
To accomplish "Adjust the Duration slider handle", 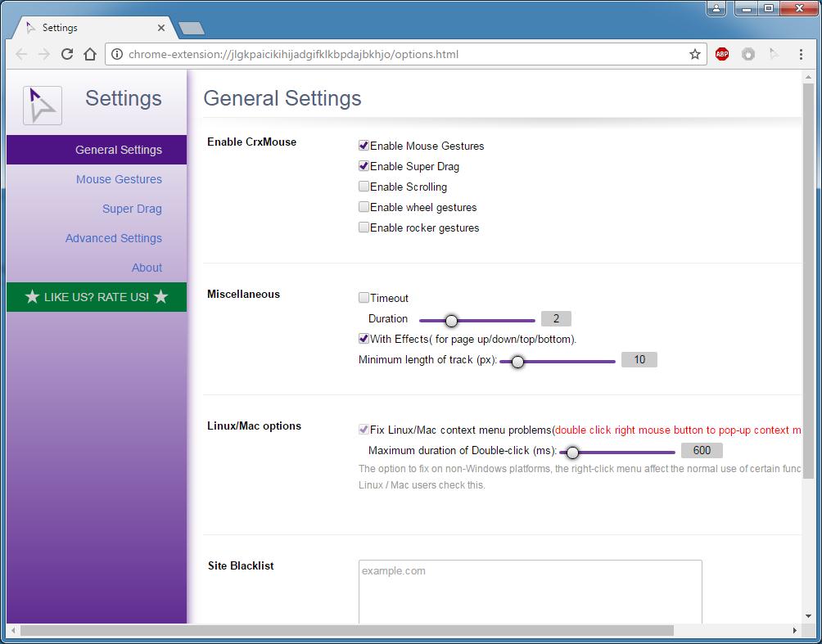I will 451,322.
